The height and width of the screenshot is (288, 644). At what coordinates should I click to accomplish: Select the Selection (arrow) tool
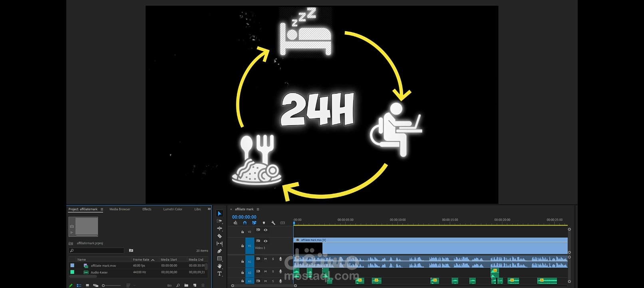pos(219,214)
